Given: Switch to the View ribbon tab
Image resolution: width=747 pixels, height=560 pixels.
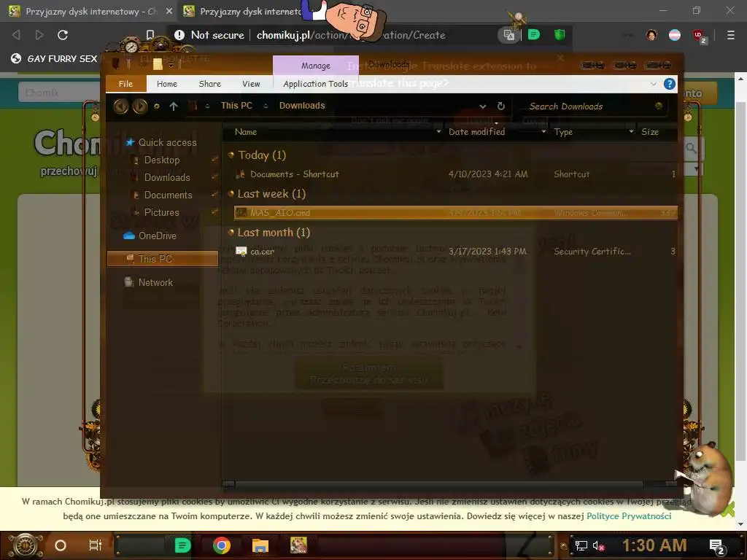Looking at the screenshot, I should pyautogui.click(x=251, y=84).
